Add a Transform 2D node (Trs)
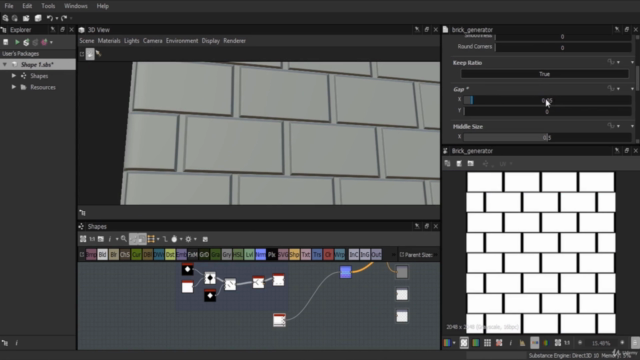Image resolution: width=640 pixels, height=360 pixels. point(317,255)
